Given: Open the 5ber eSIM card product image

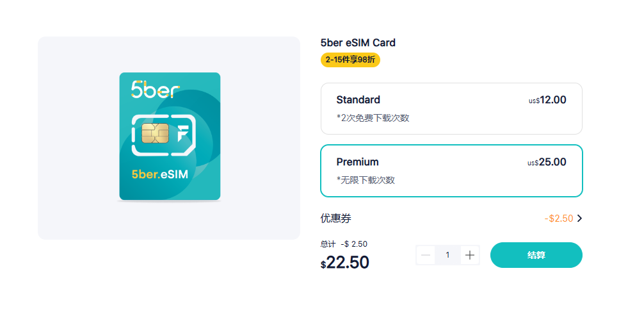Looking at the screenshot, I should (x=170, y=137).
